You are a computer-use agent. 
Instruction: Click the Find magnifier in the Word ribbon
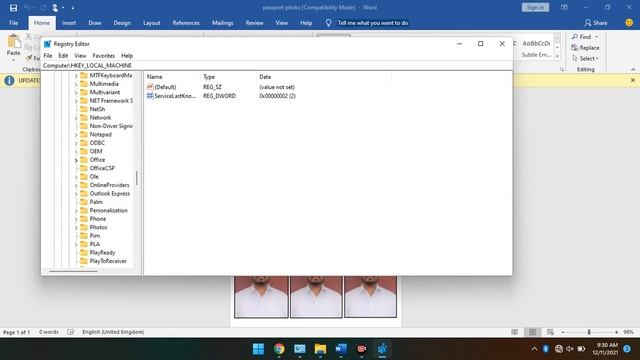[x=575, y=37]
